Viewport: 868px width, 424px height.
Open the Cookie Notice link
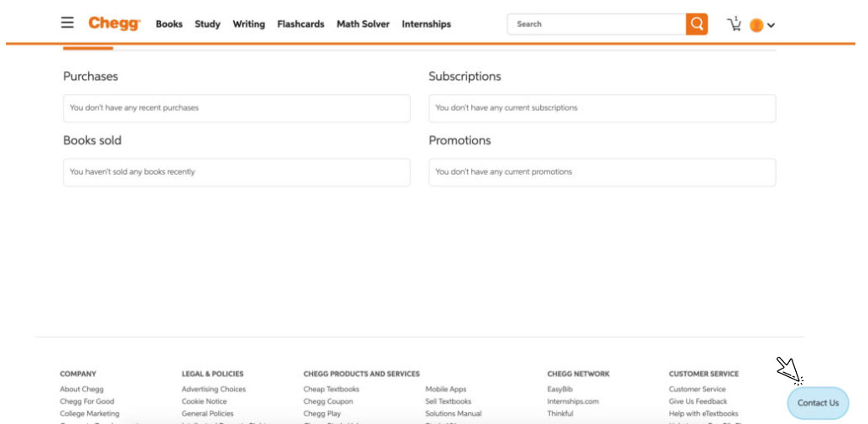205,401
